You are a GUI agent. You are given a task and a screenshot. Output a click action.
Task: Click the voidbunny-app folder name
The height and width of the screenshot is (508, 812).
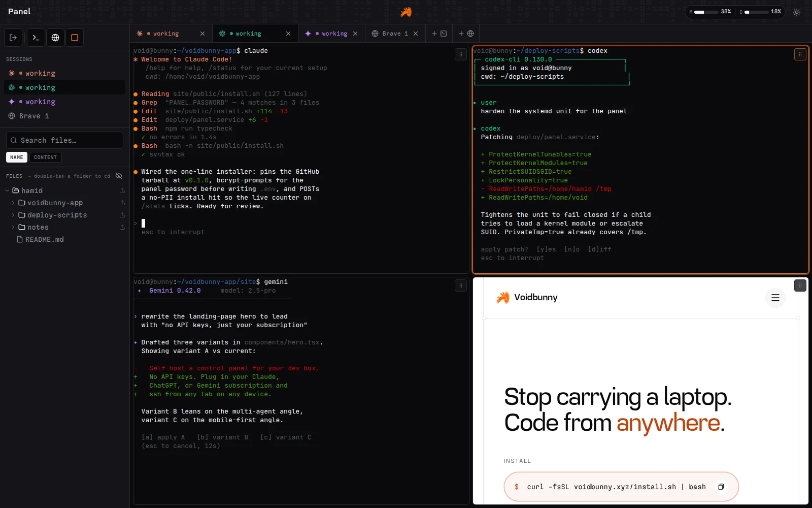tap(55, 203)
